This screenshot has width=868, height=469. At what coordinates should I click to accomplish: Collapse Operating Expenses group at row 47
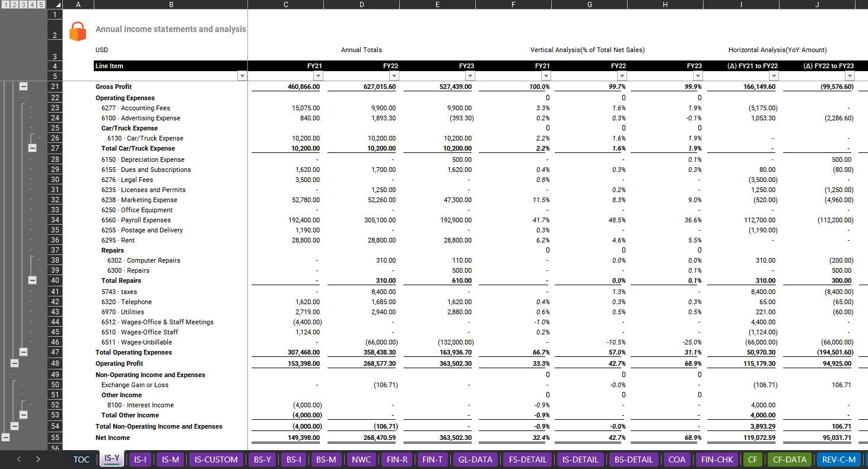point(24,352)
